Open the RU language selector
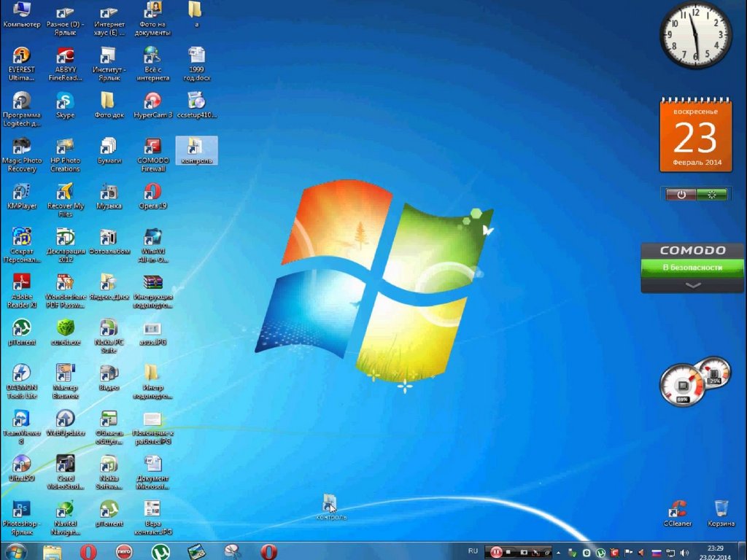The height and width of the screenshot is (560, 747). tap(473, 551)
